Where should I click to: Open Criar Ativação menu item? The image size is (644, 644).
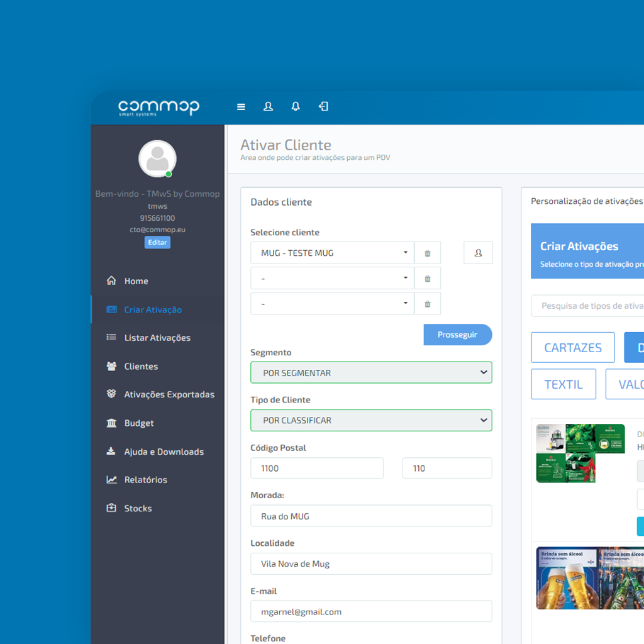coord(158,309)
